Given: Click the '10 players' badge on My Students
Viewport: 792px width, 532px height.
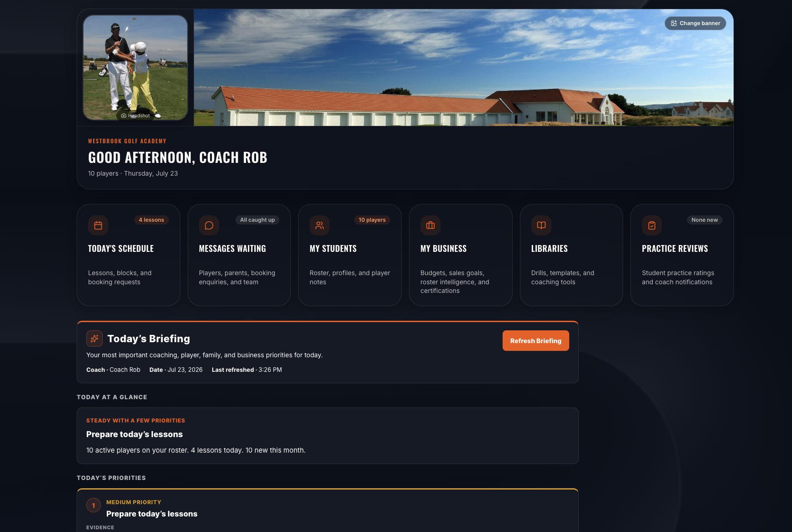Looking at the screenshot, I should point(372,220).
